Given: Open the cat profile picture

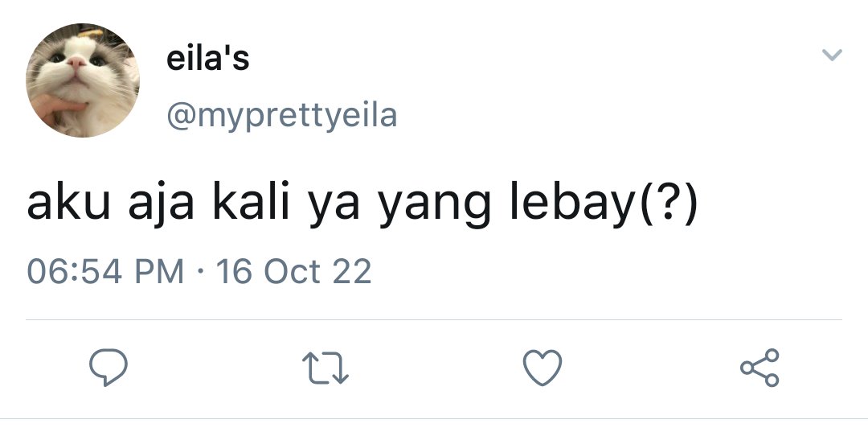Looking at the screenshot, I should 83,80.
